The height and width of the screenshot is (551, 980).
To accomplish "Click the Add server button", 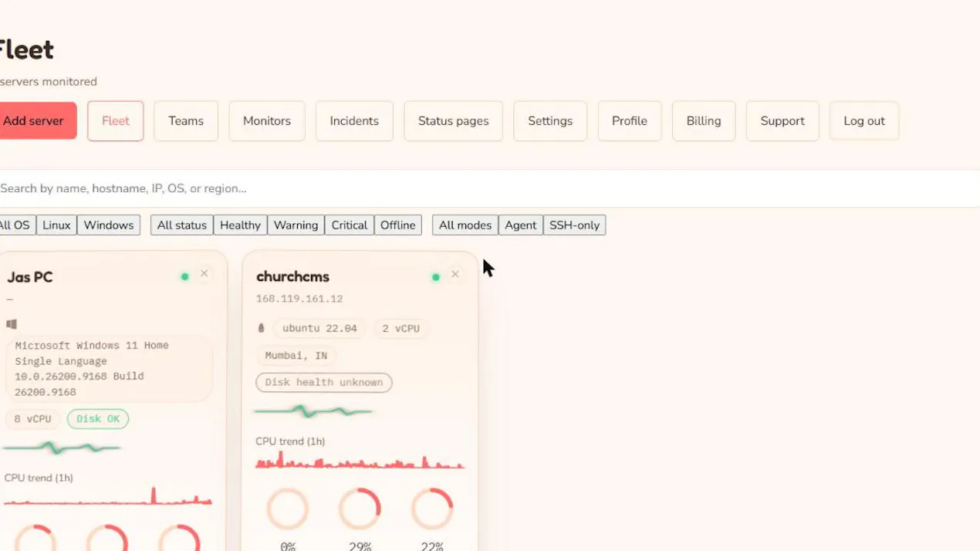I will (x=37, y=120).
